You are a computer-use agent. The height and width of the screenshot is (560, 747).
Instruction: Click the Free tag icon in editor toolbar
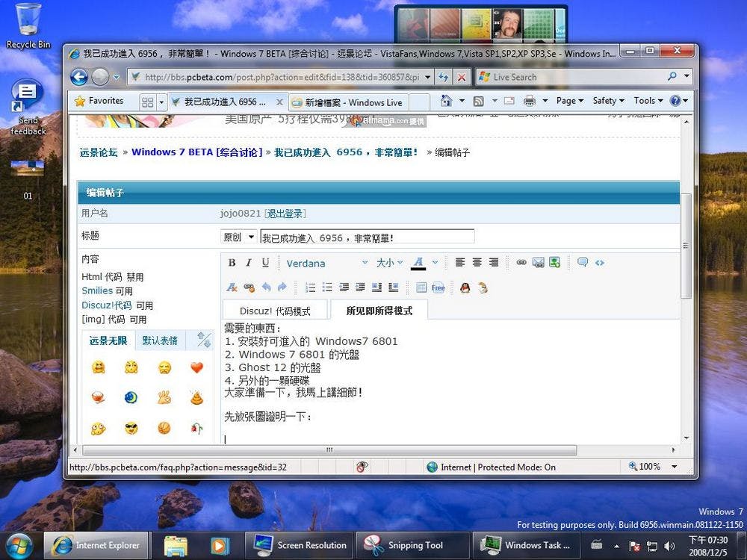click(x=438, y=287)
